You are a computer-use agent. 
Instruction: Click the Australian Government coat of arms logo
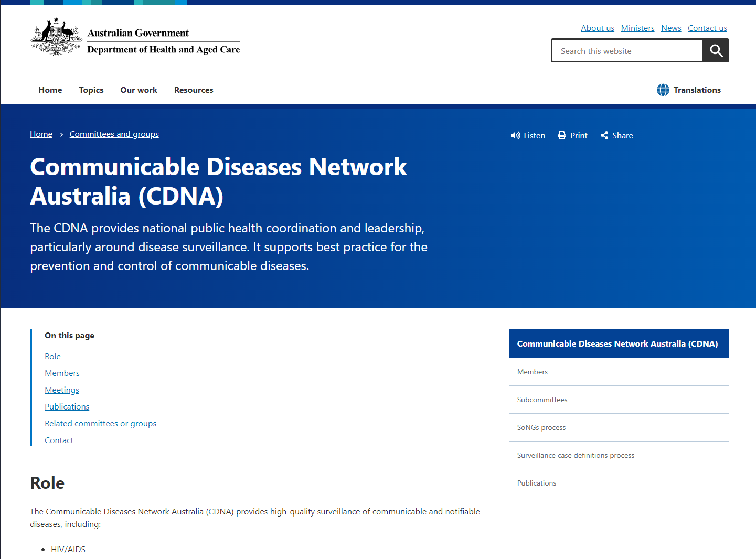coord(56,36)
